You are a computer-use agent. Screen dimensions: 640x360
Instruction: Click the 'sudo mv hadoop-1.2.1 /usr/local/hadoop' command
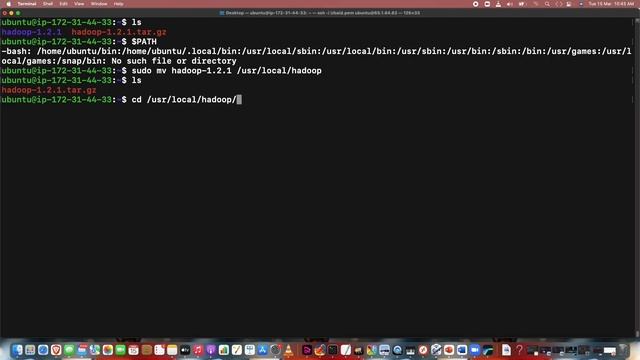pyautogui.click(x=226, y=71)
